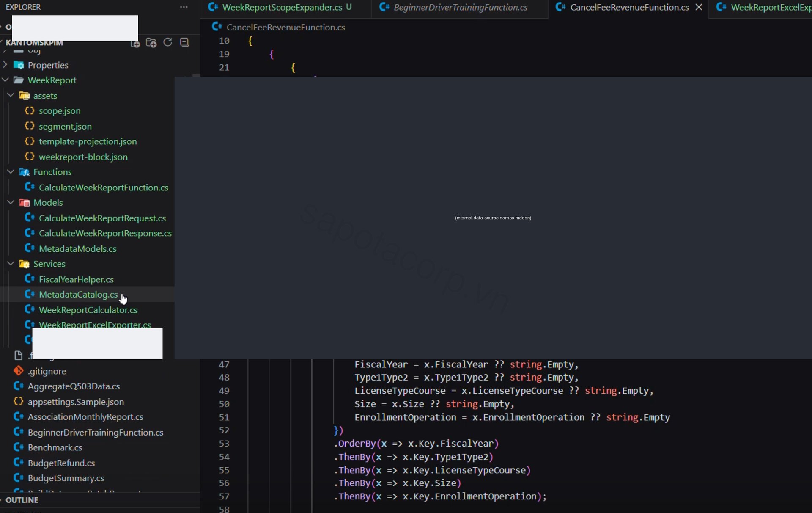Open FiscalYearHelper.cs file
Screen dimensions: 812x513
76,279
